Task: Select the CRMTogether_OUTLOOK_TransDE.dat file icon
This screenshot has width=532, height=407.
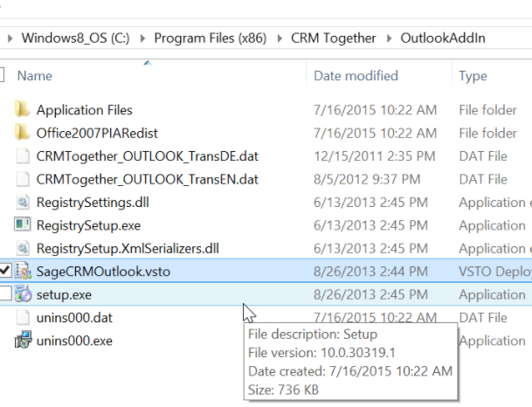Action: pyautogui.click(x=23, y=156)
